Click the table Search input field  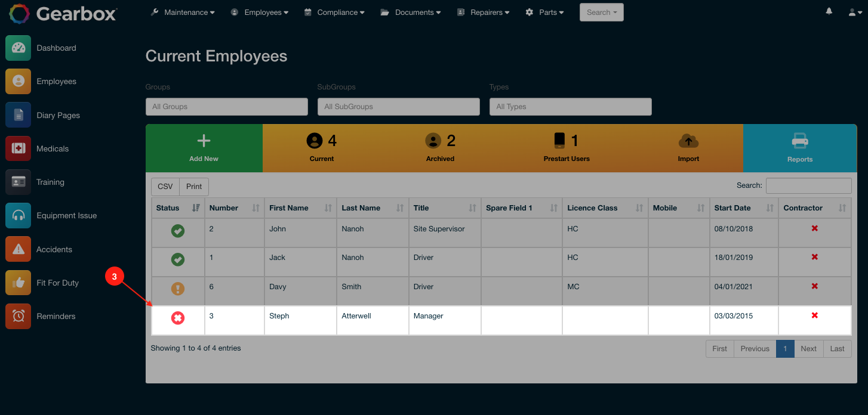click(808, 185)
